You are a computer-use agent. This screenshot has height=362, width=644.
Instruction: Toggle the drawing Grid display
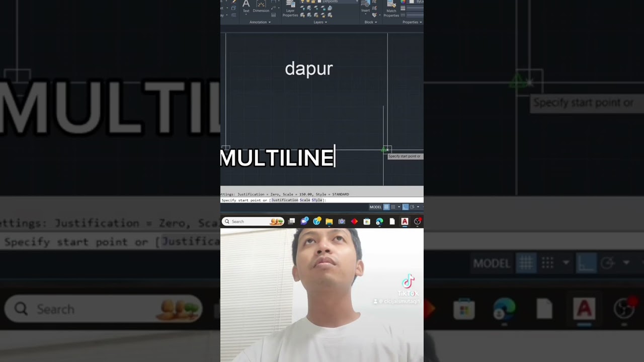coord(386,207)
